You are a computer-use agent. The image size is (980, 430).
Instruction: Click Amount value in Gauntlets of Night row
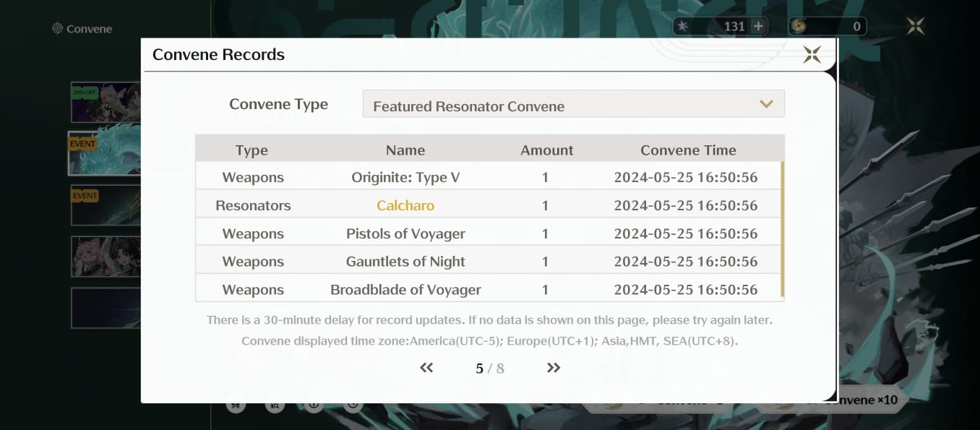click(545, 262)
